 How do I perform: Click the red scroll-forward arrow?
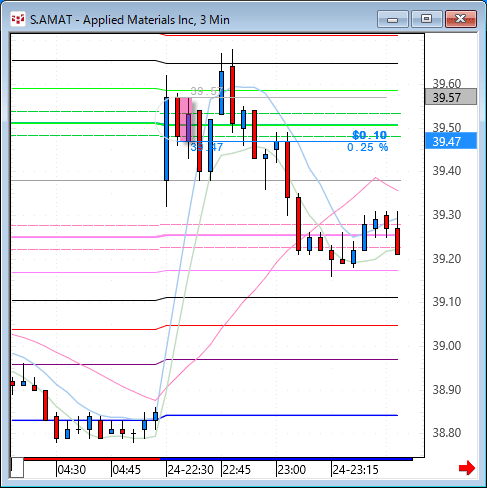pos(467,468)
